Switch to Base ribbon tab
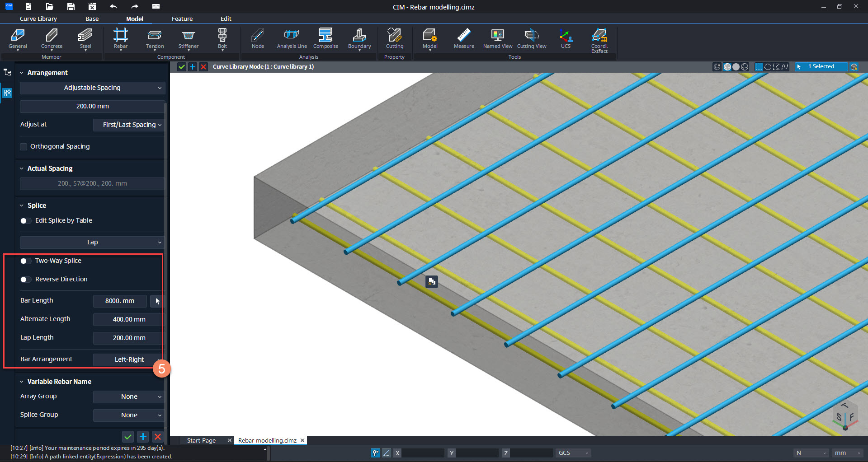 (x=92, y=19)
